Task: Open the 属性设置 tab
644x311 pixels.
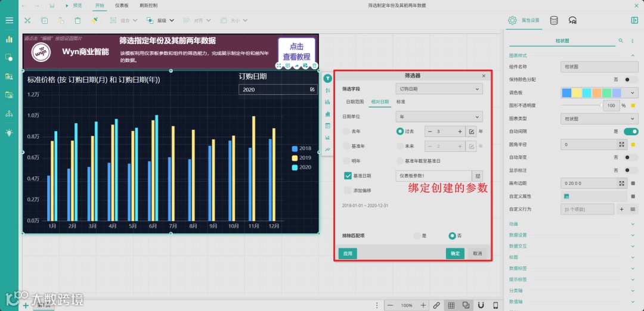Action: pyautogui.click(x=525, y=20)
